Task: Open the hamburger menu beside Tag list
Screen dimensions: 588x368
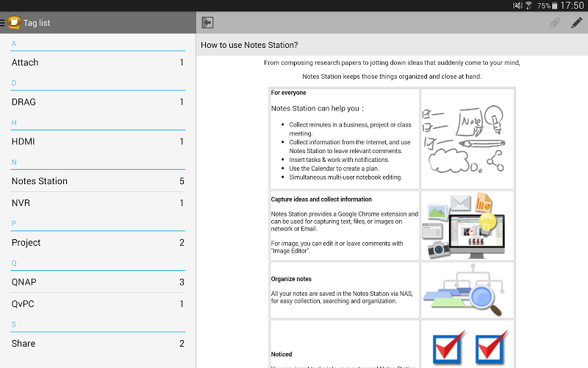Action: tap(2, 23)
